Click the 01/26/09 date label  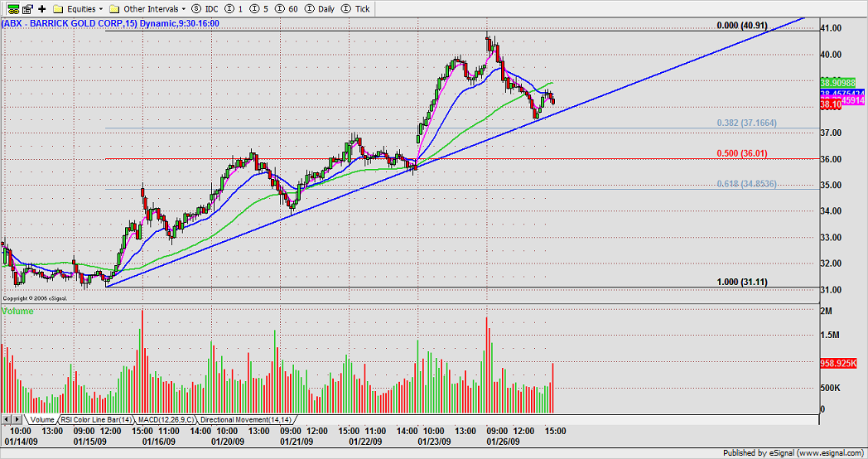[504, 442]
